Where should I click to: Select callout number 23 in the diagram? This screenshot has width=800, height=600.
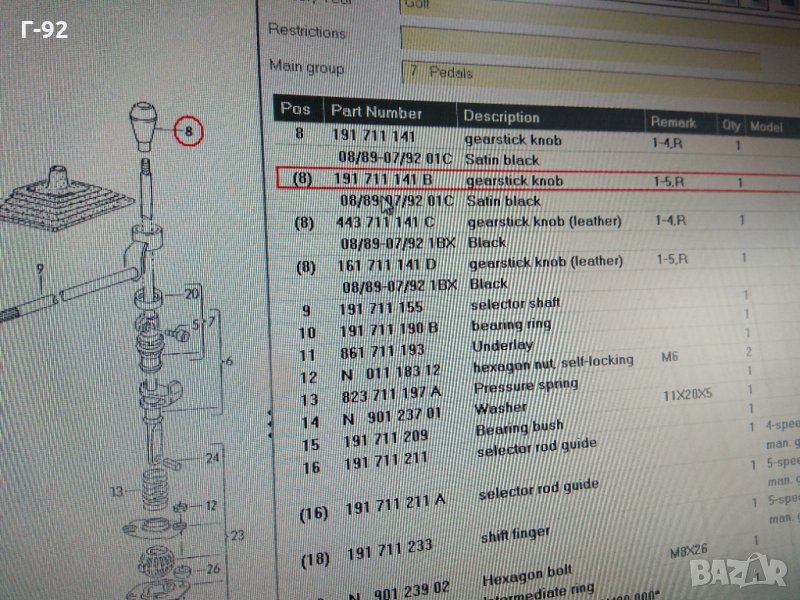pyautogui.click(x=237, y=536)
